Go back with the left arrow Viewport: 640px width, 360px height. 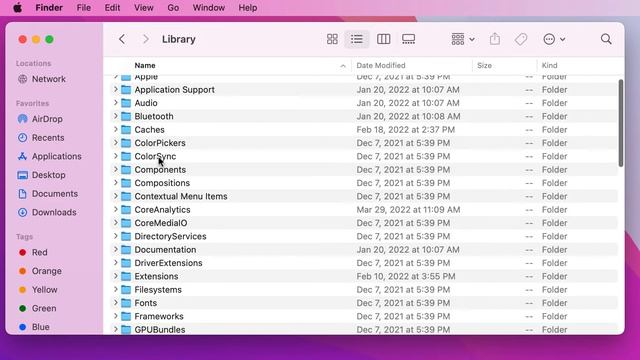pos(122,39)
